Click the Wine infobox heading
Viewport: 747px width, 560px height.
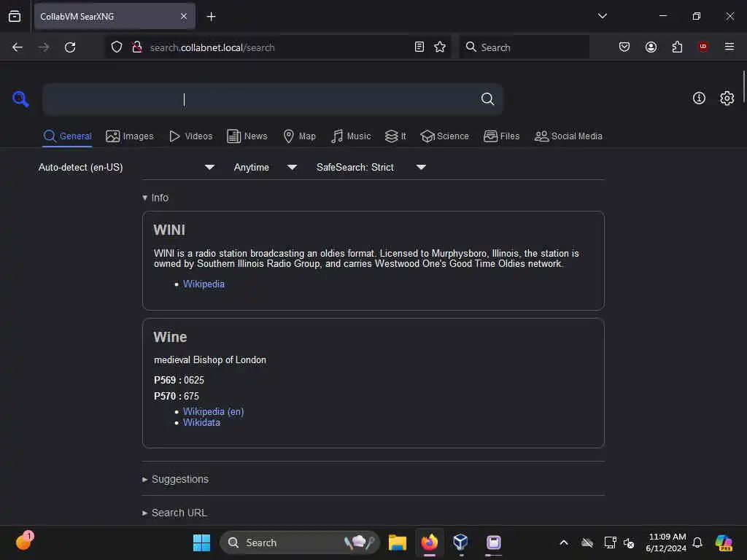(170, 337)
